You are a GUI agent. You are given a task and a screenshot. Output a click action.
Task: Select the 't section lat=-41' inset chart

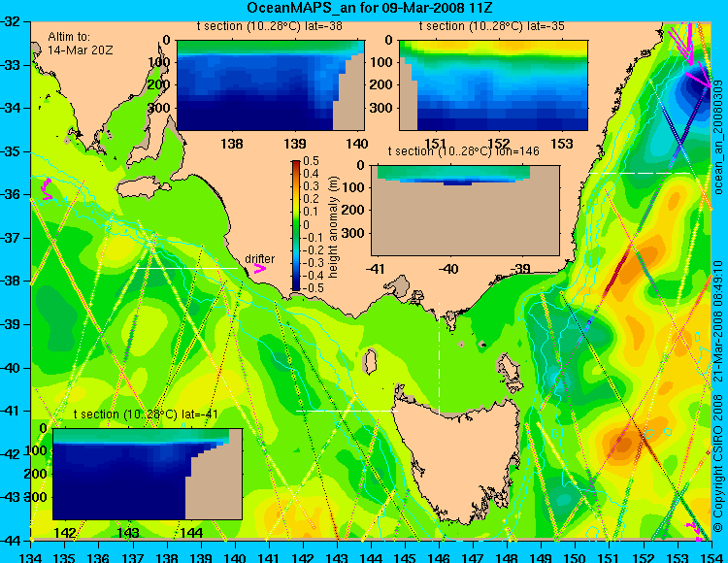point(148,474)
